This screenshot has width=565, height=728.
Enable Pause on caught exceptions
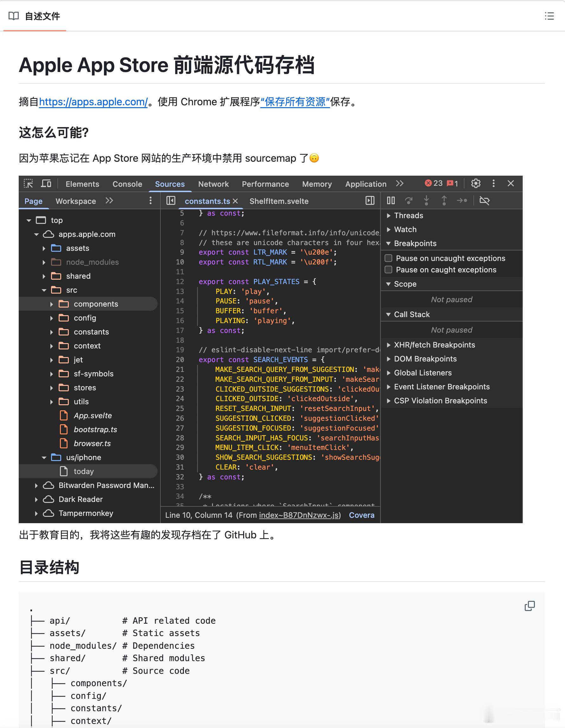388,270
